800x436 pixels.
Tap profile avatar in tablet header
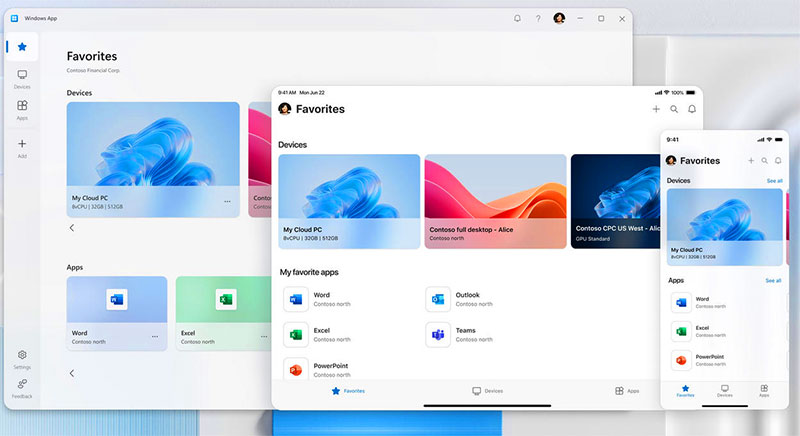285,109
